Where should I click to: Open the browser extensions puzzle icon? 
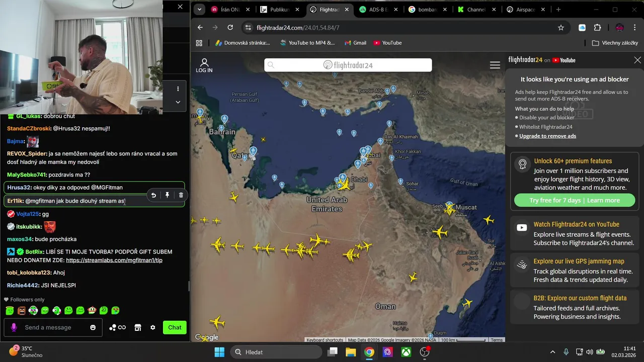pyautogui.click(x=597, y=28)
